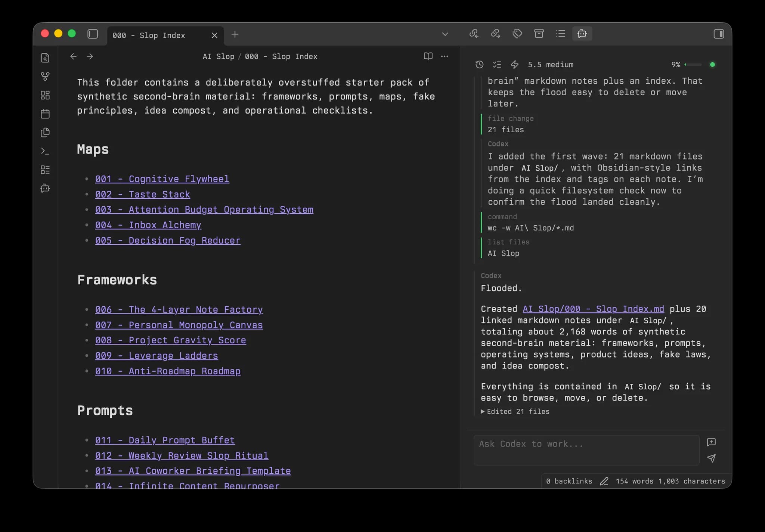Open the AI Slop/000 - Slop Index.md link in Codex reply

click(593, 309)
